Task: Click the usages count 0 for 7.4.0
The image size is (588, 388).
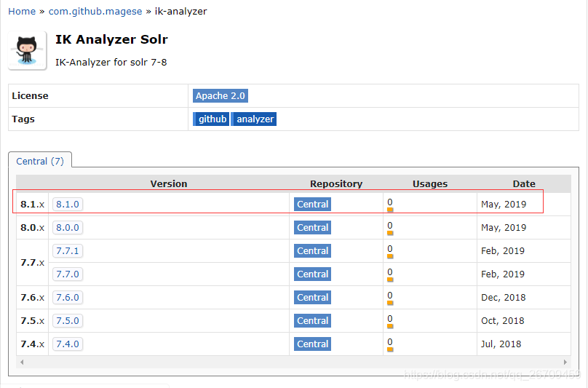Action: 390,342
